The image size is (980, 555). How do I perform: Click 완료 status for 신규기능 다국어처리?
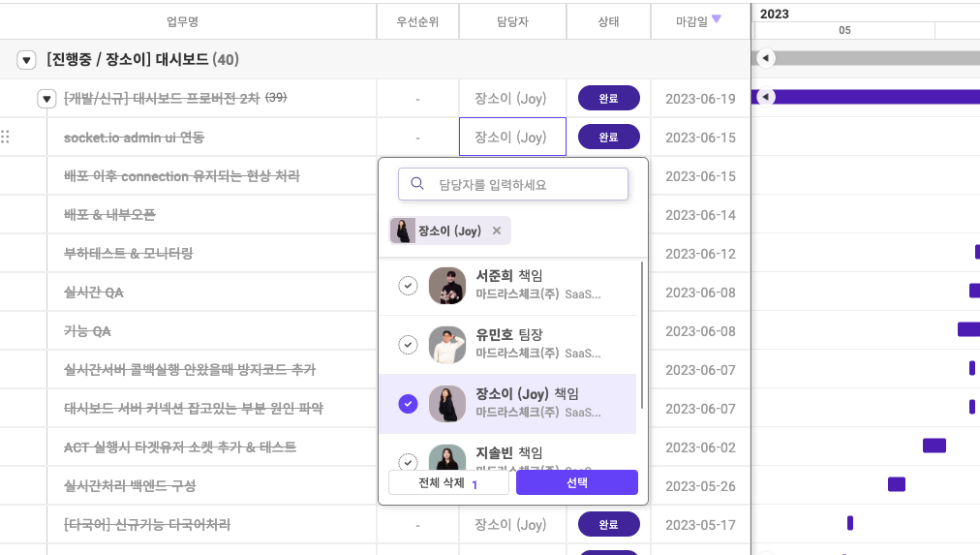609,524
